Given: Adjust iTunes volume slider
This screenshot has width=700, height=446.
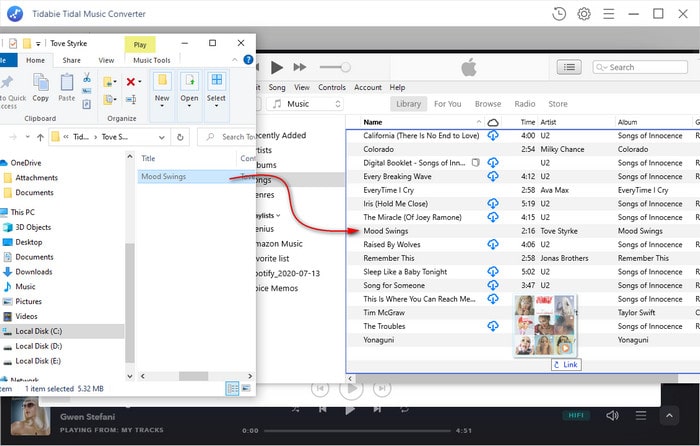Looking at the screenshot, I should tap(335, 67).
